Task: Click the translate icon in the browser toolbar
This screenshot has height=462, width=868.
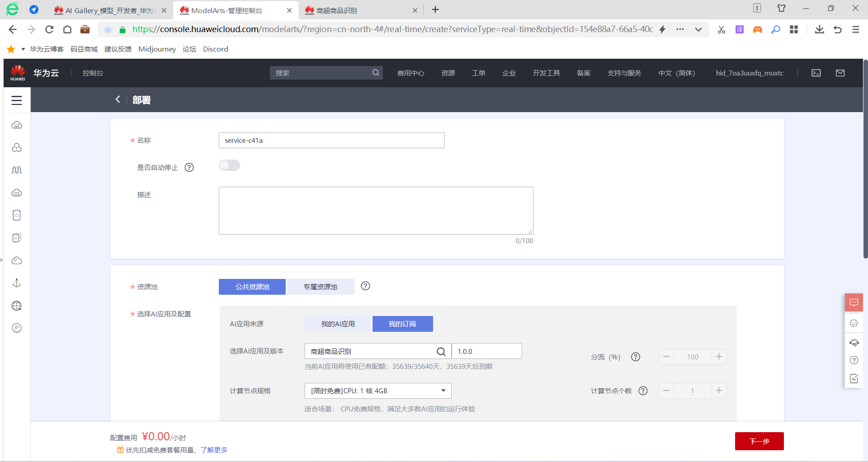Action: click(740, 29)
